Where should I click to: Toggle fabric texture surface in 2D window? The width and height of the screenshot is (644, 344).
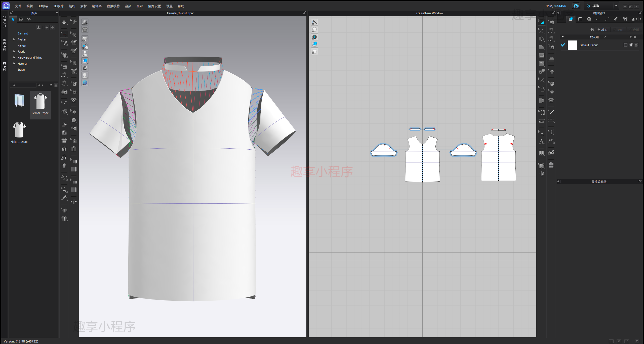[x=314, y=44]
